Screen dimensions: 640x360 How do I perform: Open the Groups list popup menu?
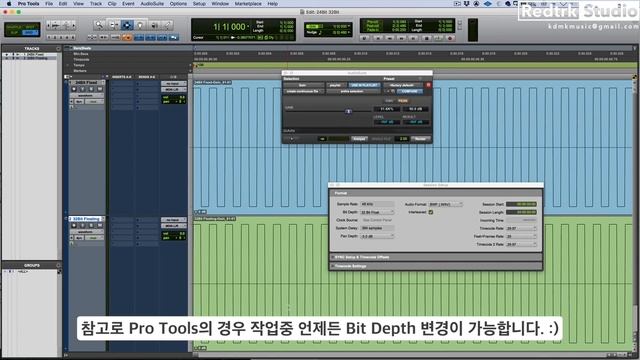[x=58, y=265]
